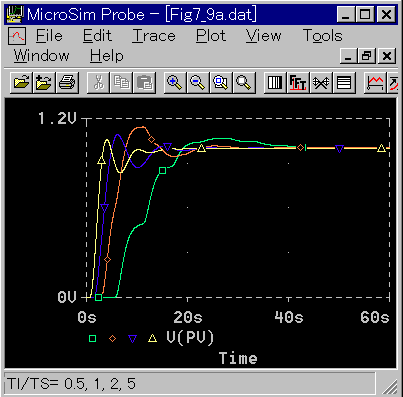Viewport: 403px width, 397px height.
Task: Click the green square marker on curve
Action: click(162, 171)
